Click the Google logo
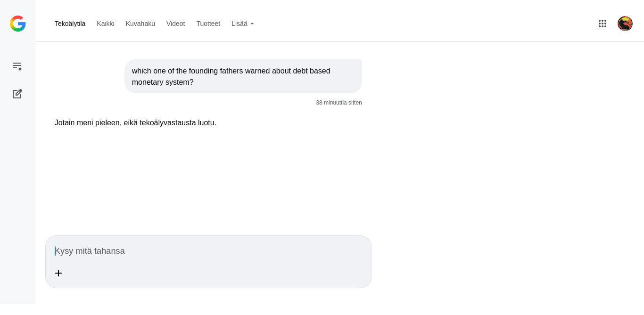The image size is (644, 315). click(x=18, y=24)
